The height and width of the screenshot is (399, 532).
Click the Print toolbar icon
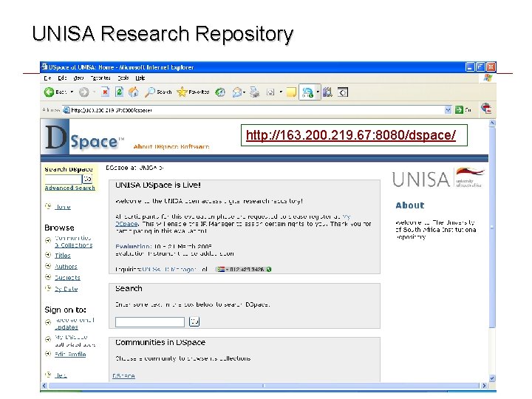coord(254,92)
